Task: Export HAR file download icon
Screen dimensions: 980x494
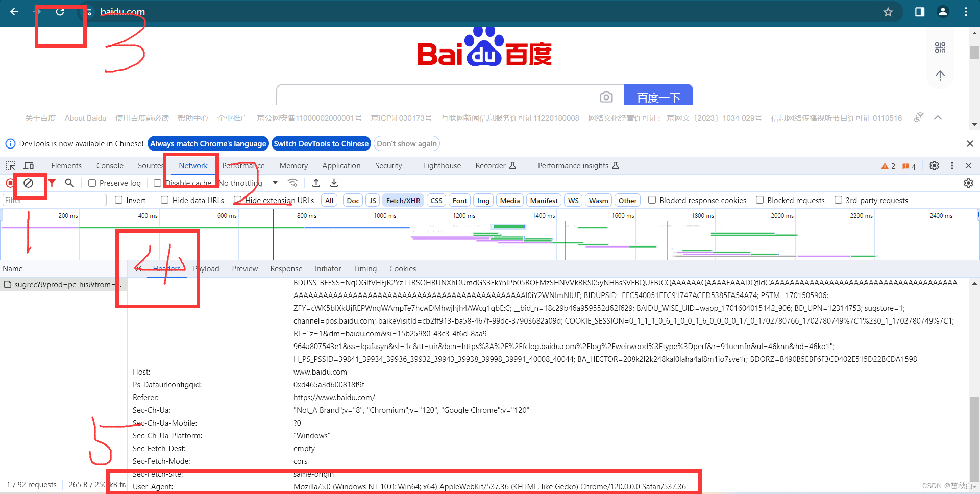Action: click(x=334, y=183)
